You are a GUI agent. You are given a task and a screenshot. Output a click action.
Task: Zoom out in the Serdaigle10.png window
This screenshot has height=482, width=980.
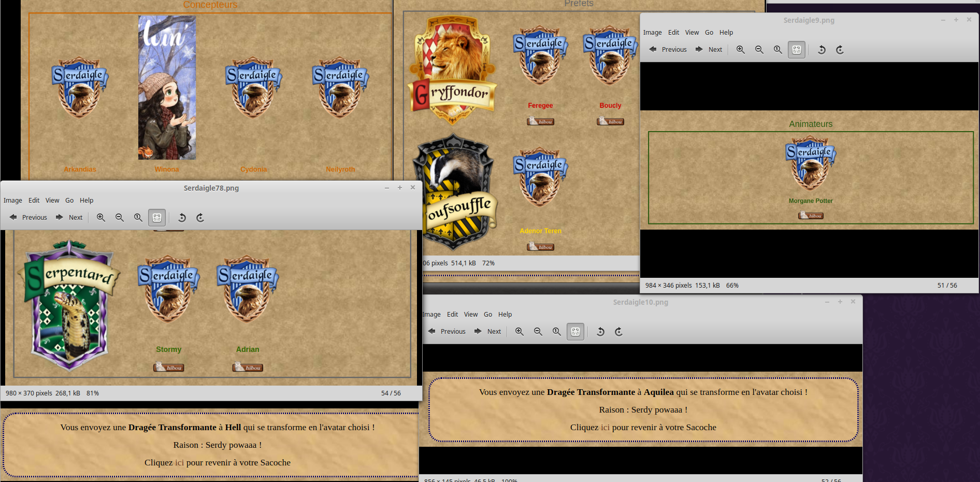[x=538, y=332]
